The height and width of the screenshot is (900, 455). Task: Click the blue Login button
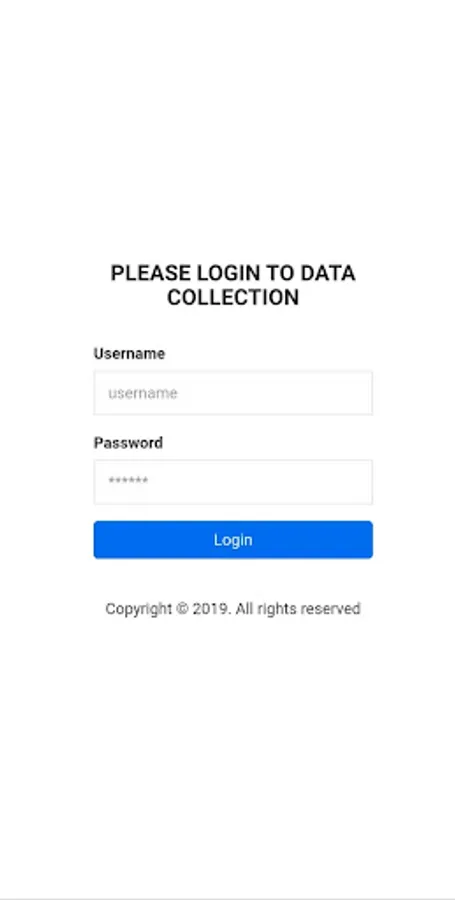coord(233,540)
